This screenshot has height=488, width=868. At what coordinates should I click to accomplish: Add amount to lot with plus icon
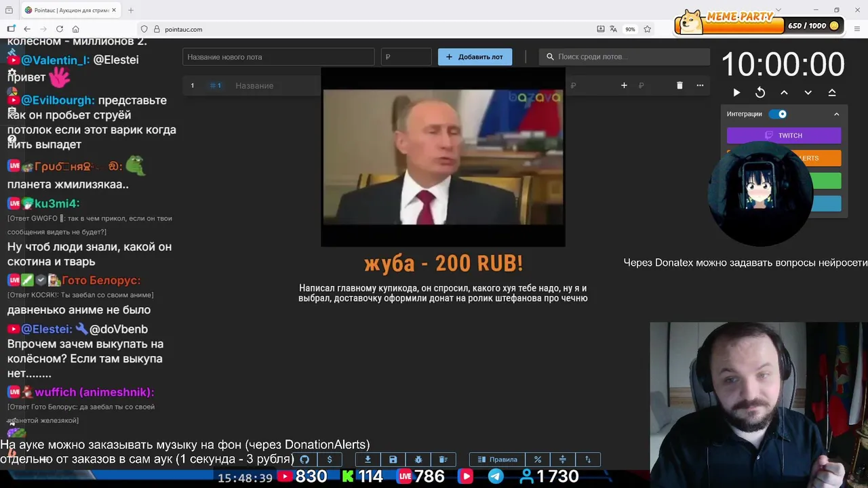tap(624, 85)
